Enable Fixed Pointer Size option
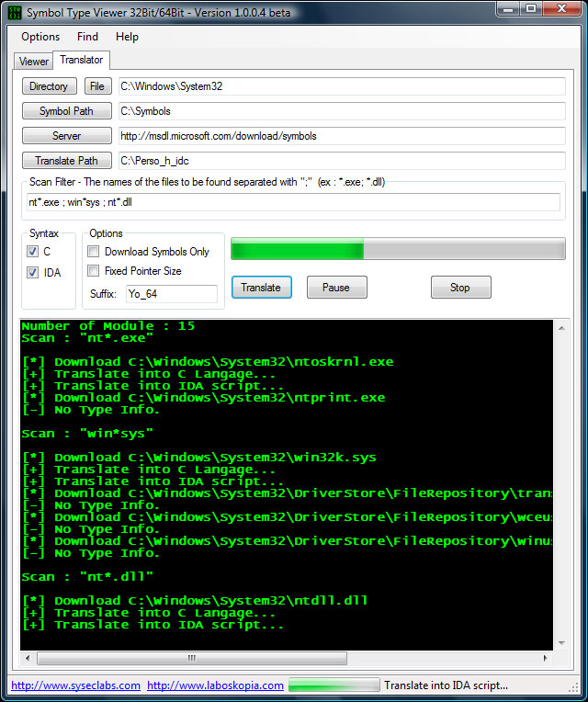Image resolution: width=588 pixels, height=702 pixels. [93, 270]
